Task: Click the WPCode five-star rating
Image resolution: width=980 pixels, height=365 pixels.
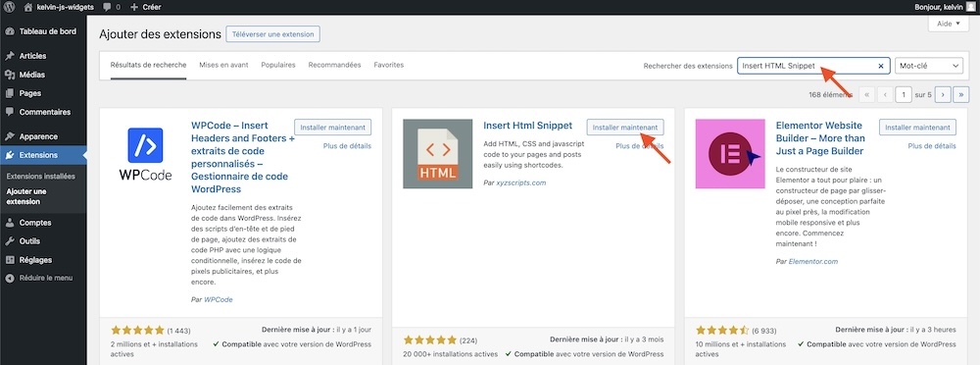Action: click(137, 330)
